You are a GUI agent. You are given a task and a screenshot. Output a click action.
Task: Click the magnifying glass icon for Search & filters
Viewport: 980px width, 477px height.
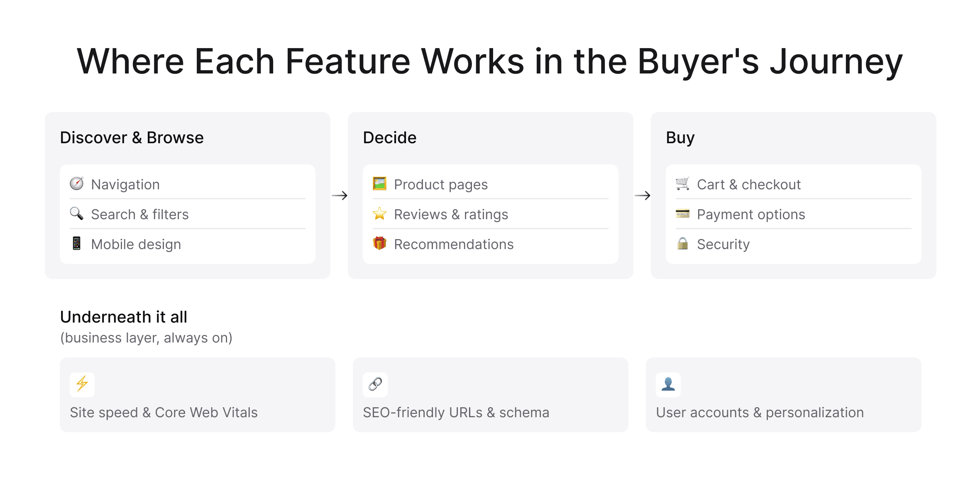[76, 213]
